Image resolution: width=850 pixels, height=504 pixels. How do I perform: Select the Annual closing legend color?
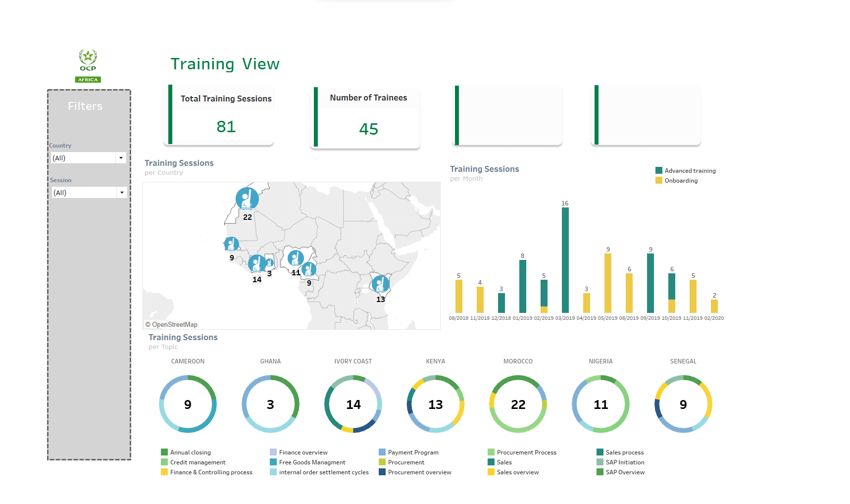pyautogui.click(x=164, y=452)
